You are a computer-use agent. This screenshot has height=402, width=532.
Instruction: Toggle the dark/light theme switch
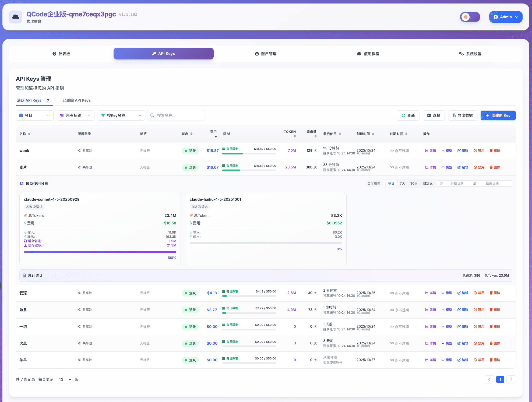coord(470,17)
